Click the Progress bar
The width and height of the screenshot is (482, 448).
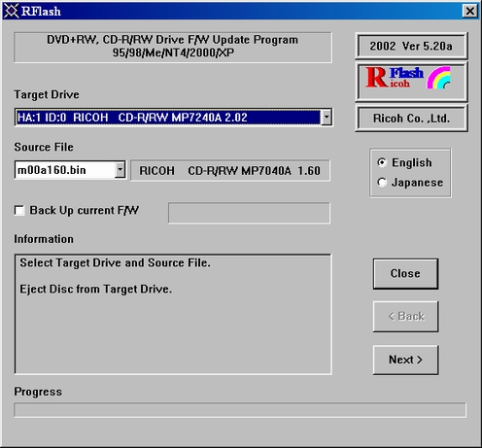[x=240, y=410]
